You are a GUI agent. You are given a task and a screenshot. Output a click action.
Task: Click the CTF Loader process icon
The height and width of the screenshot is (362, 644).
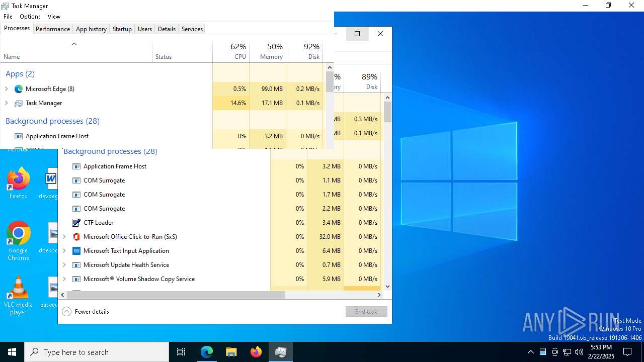(x=76, y=223)
